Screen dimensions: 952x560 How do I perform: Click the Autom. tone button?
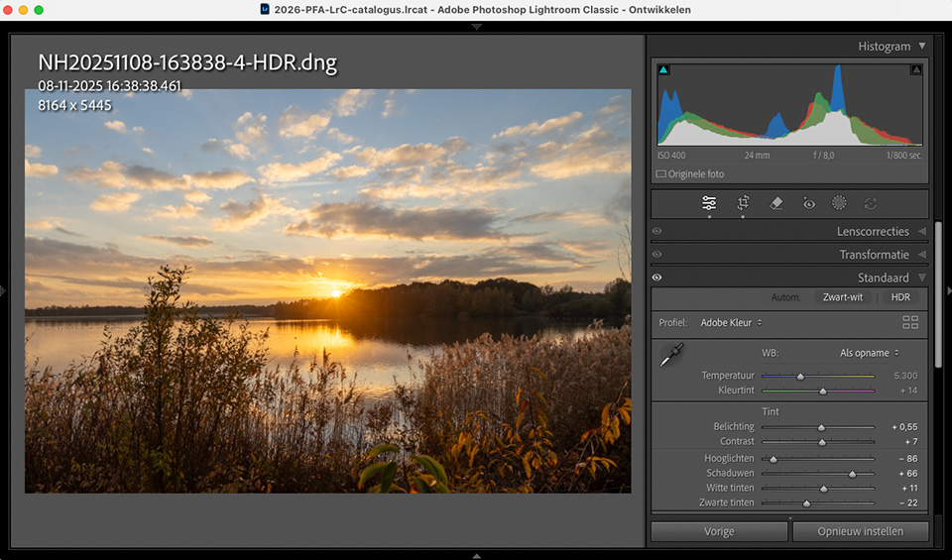(785, 297)
